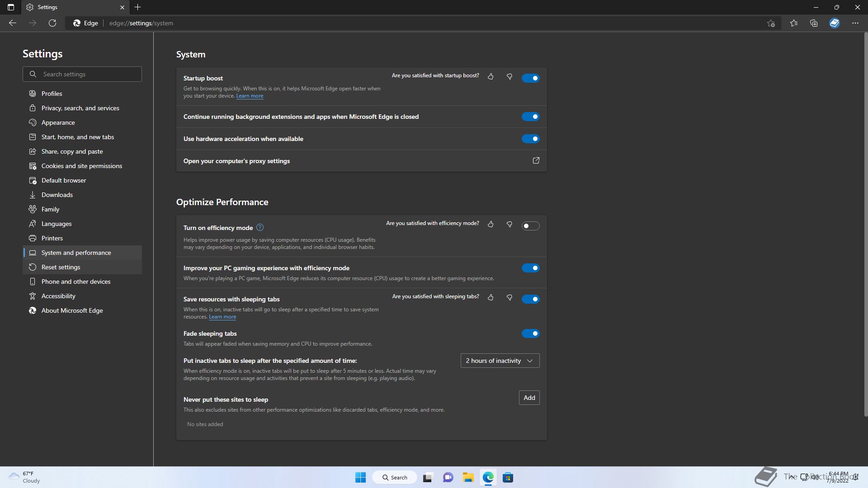Click the thumbs down for startup boost
868x488 pixels.
click(x=509, y=77)
